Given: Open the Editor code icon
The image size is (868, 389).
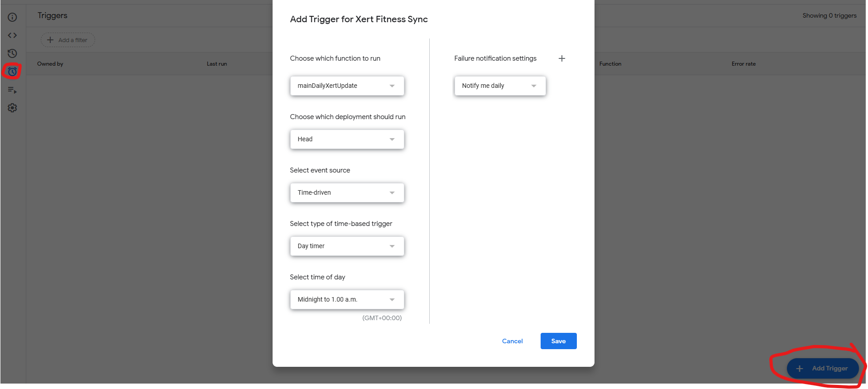Looking at the screenshot, I should (x=12, y=35).
